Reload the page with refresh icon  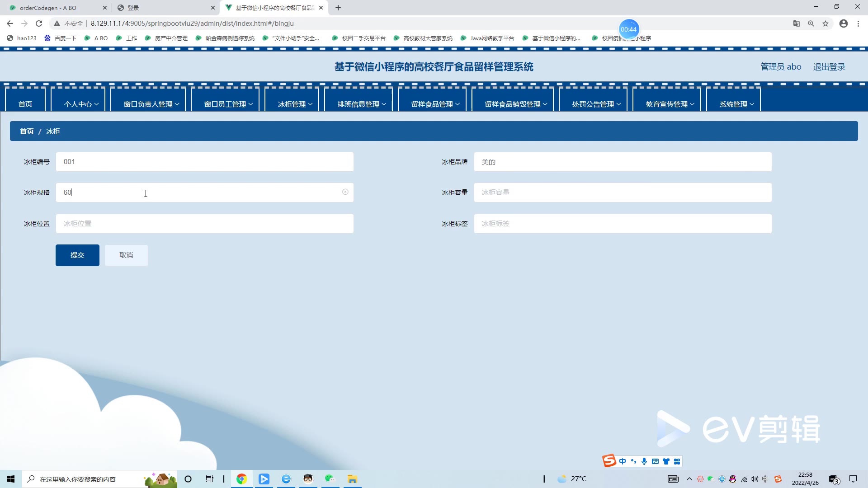pos(39,23)
